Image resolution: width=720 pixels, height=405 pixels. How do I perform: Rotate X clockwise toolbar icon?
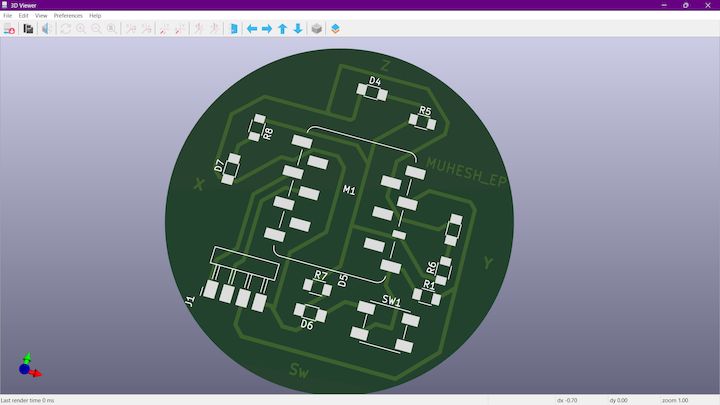click(x=131, y=29)
